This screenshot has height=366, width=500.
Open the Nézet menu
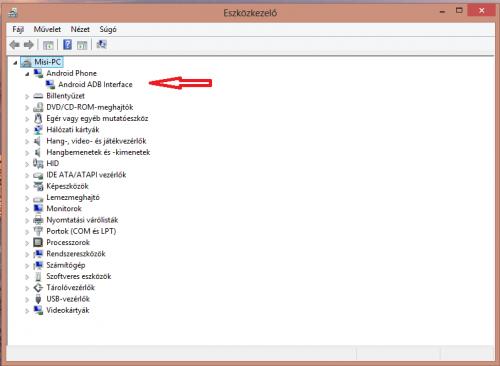click(x=80, y=29)
